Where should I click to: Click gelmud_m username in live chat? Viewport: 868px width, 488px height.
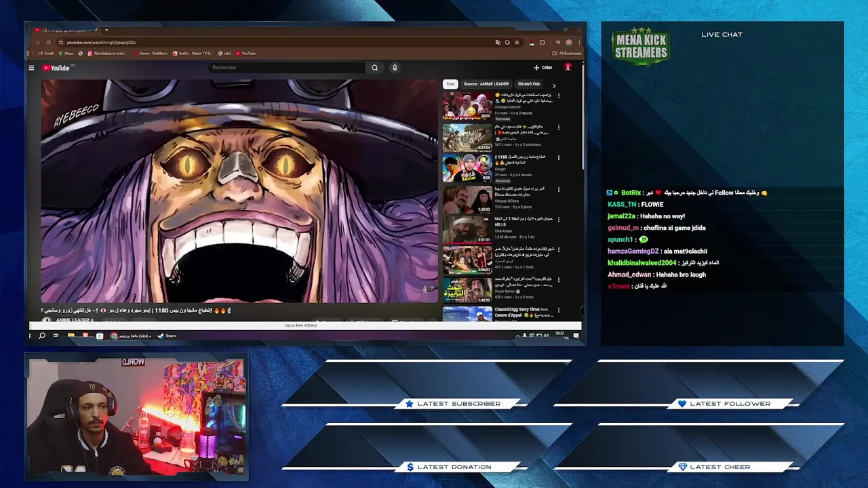click(x=623, y=228)
